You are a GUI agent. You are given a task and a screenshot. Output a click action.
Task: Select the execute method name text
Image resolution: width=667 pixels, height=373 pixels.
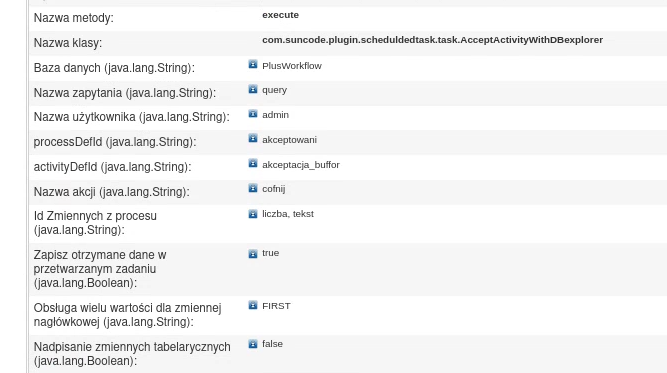[280, 15]
